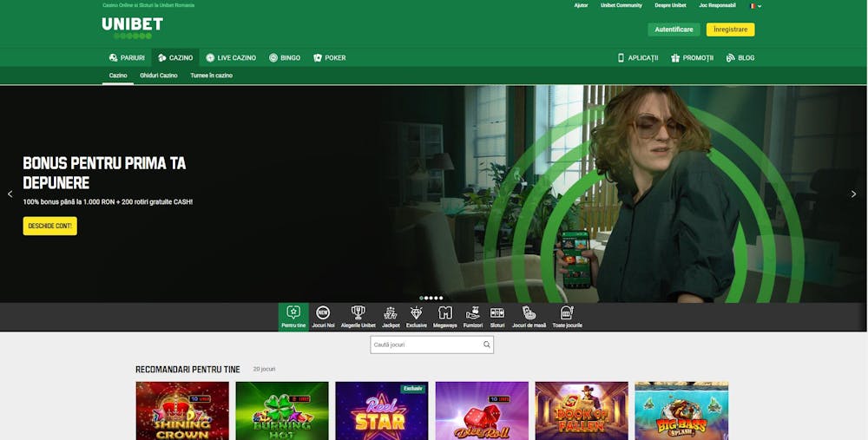
Task: Click the Deschide cont! button
Action: tap(49, 226)
